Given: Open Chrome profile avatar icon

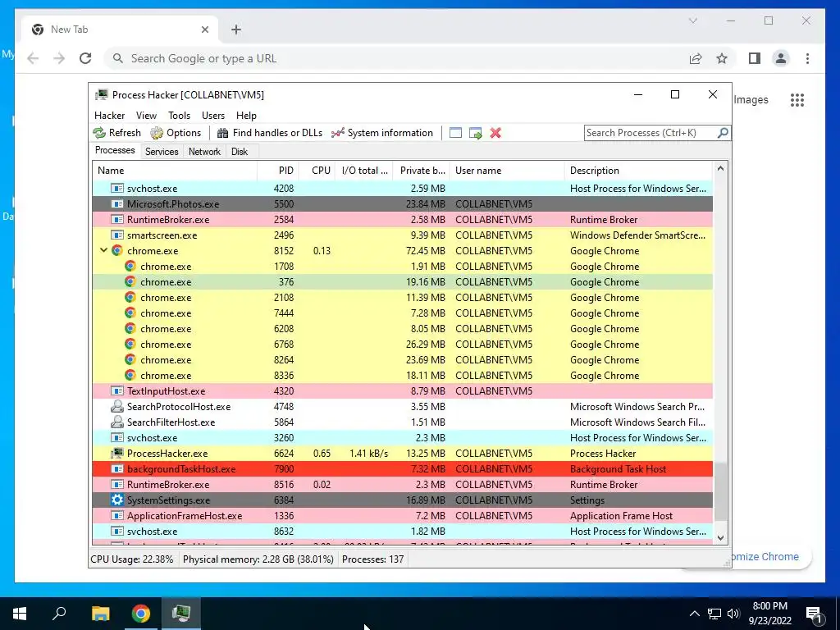Looking at the screenshot, I should pyautogui.click(x=781, y=58).
